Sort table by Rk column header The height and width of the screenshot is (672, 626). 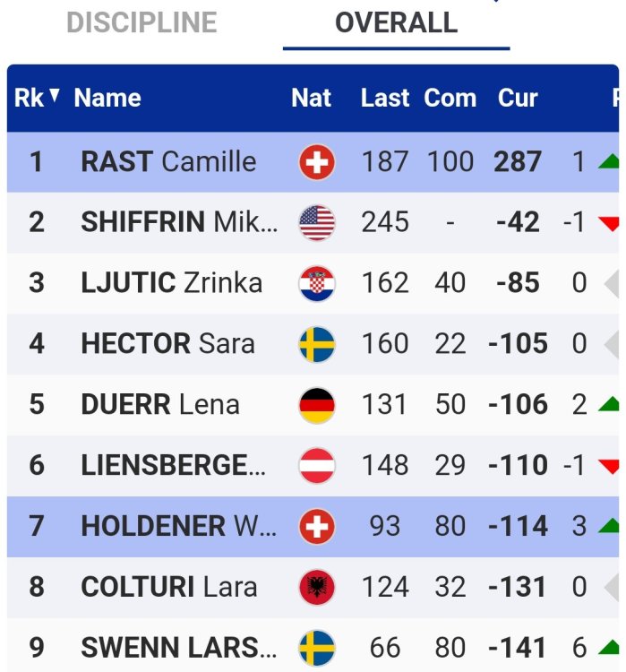click(x=30, y=98)
